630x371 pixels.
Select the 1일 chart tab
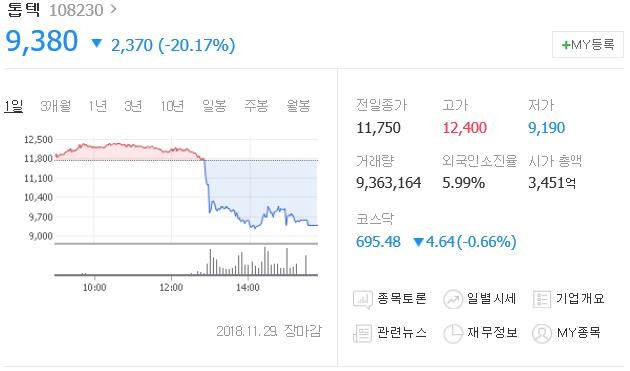14,106
